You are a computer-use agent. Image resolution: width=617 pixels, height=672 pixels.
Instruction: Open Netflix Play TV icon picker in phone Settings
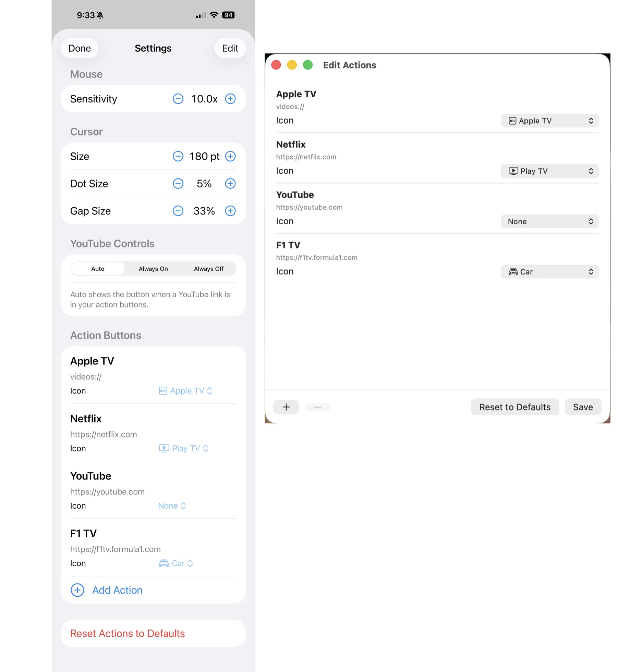point(184,448)
